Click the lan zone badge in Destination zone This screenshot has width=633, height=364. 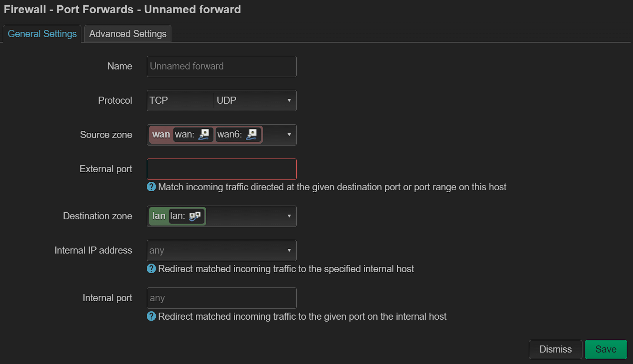point(159,216)
